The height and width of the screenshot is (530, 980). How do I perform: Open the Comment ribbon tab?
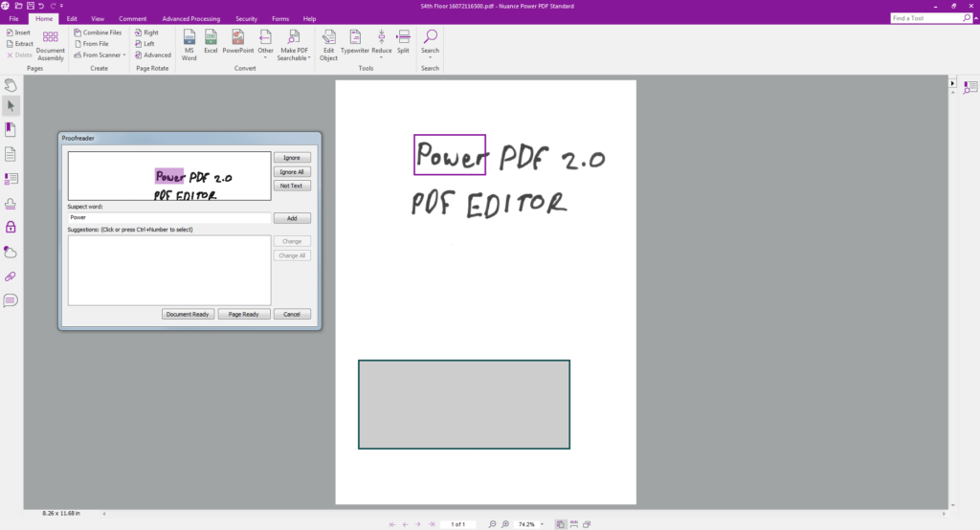coord(132,19)
